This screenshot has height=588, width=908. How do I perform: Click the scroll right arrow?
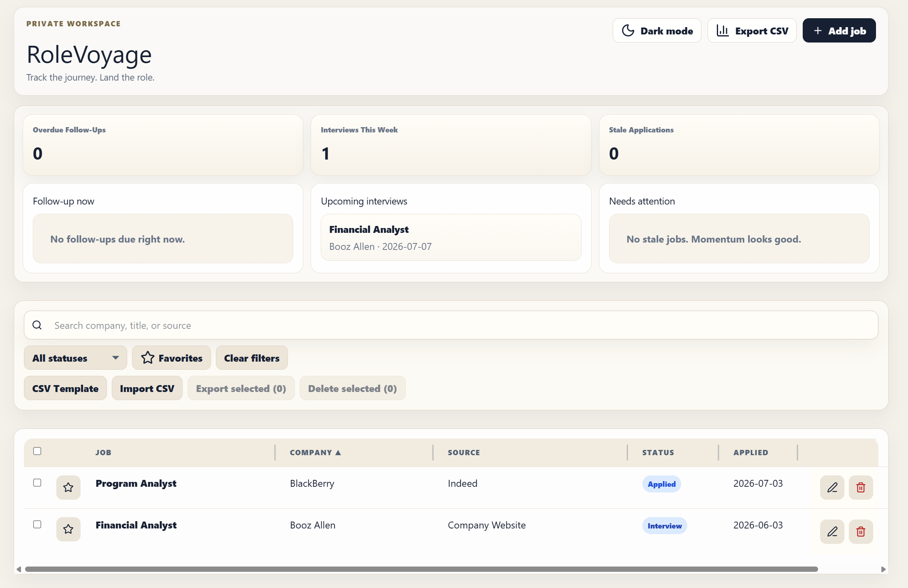(883, 569)
